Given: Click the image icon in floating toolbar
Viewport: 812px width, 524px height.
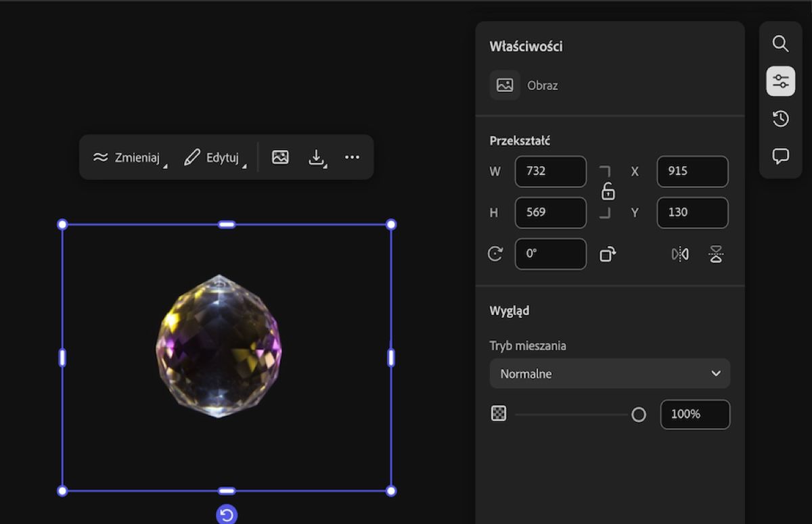Looking at the screenshot, I should pyautogui.click(x=280, y=158).
